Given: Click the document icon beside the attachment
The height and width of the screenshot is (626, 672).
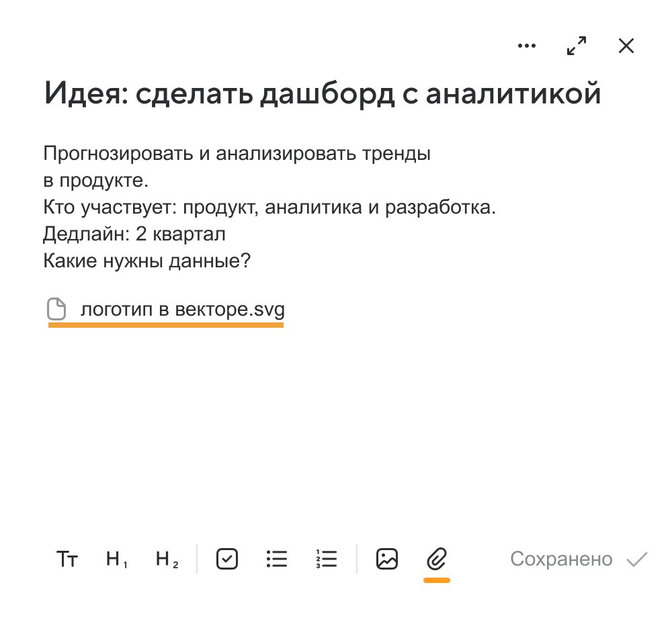Looking at the screenshot, I should click(x=56, y=309).
